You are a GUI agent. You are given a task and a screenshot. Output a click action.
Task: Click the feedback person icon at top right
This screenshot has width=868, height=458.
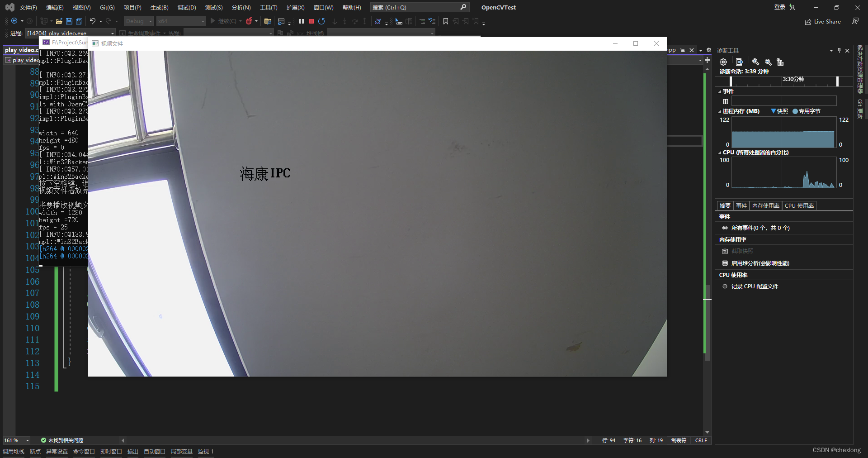pyautogui.click(x=855, y=21)
